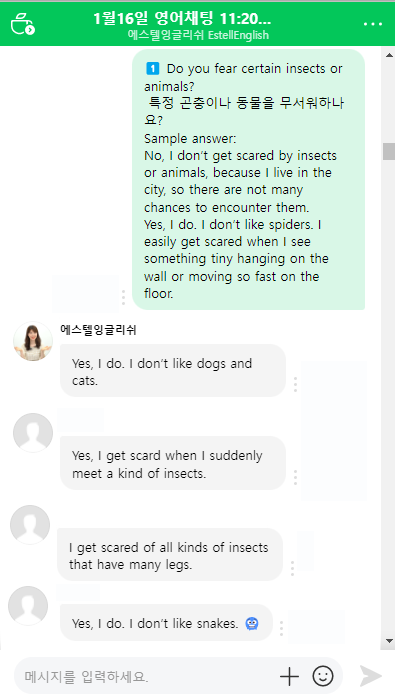Screen dimensions: 395x698
Task: Click the scrollbar up arrow
Action: coord(389,55)
